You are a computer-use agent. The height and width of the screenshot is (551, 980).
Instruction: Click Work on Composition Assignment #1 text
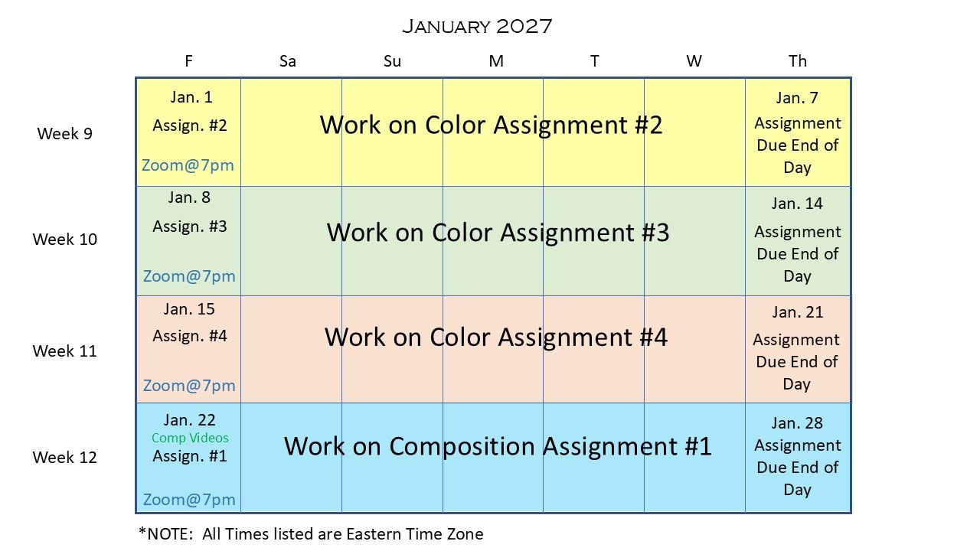click(498, 446)
